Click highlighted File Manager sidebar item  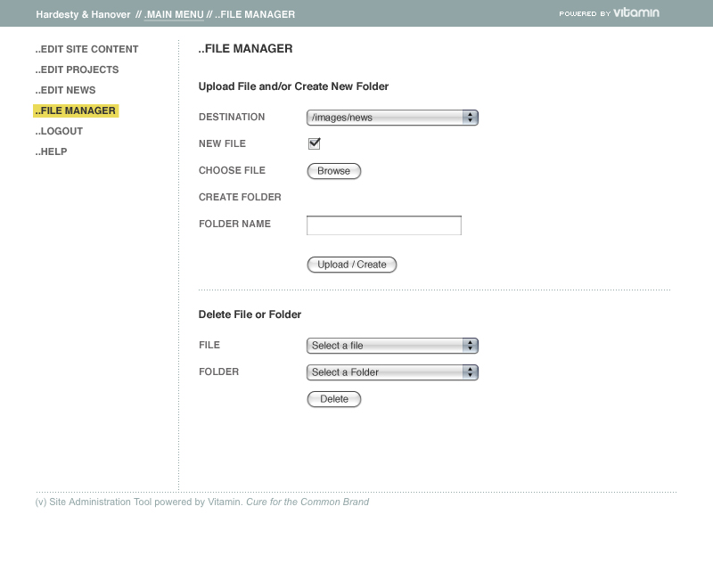point(76,110)
